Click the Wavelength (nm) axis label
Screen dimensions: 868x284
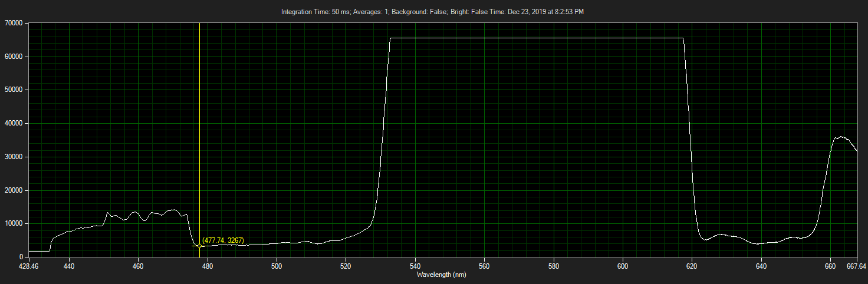(x=442, y=275)
